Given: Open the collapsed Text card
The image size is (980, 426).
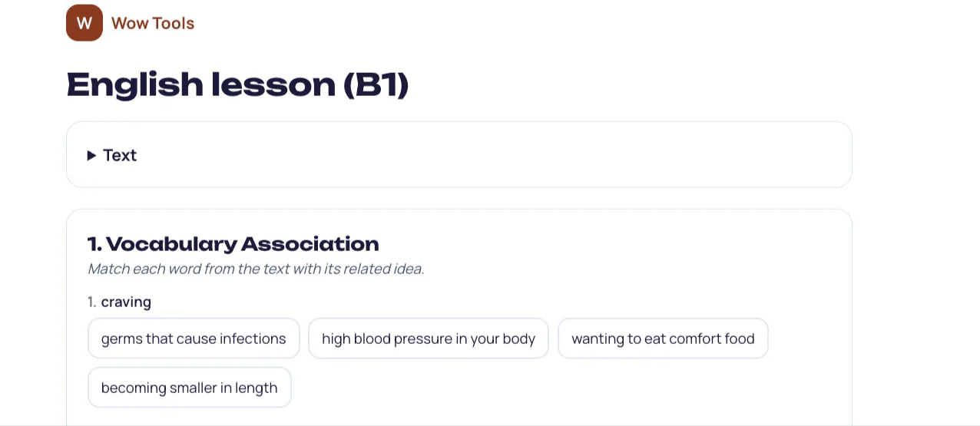Looking at the screenshot, I should tap(459, 155).
